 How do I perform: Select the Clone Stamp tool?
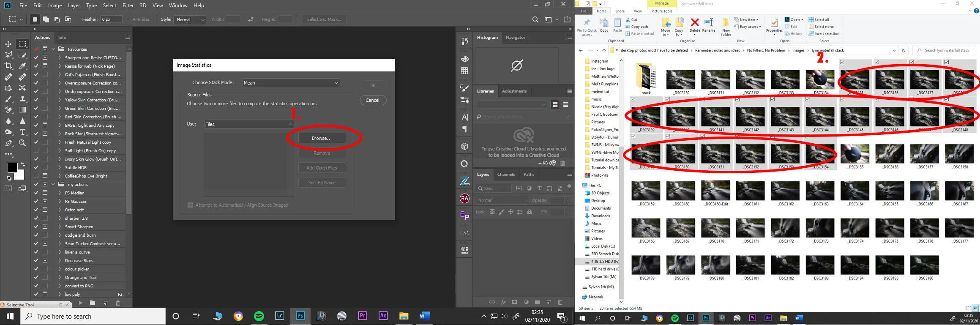(x=22, y=99)
